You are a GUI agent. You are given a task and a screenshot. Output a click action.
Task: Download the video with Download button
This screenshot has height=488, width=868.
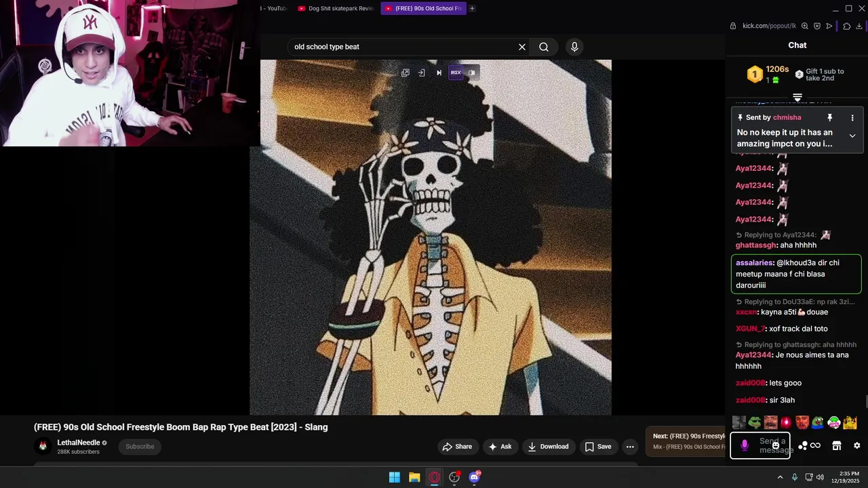pos(548,447)
